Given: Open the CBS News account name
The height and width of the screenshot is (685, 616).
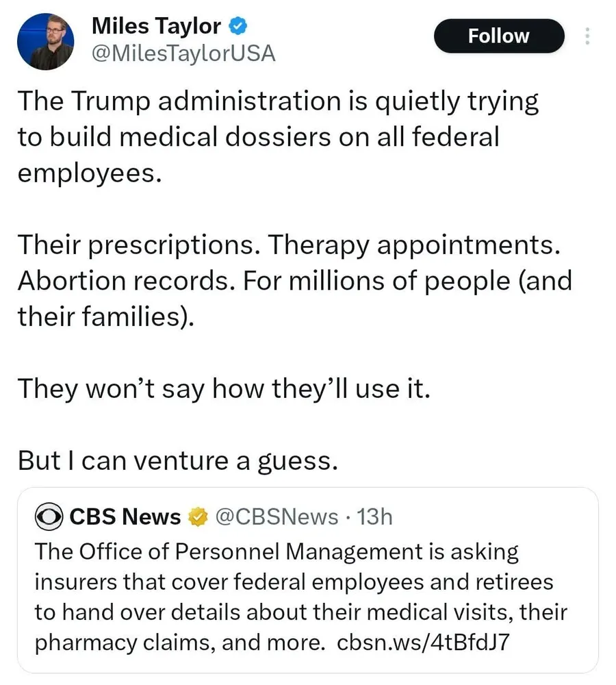Looking at the screenshot, I should [x=125, y=516].
